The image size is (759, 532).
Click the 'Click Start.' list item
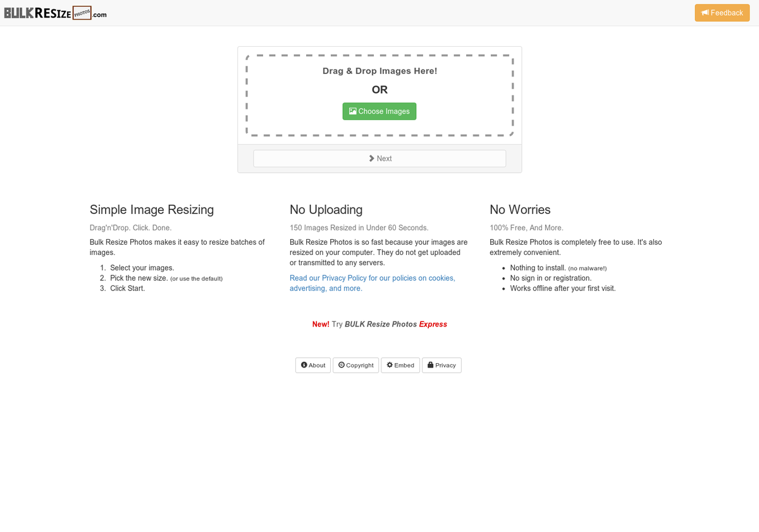click(x=127, y=288)
